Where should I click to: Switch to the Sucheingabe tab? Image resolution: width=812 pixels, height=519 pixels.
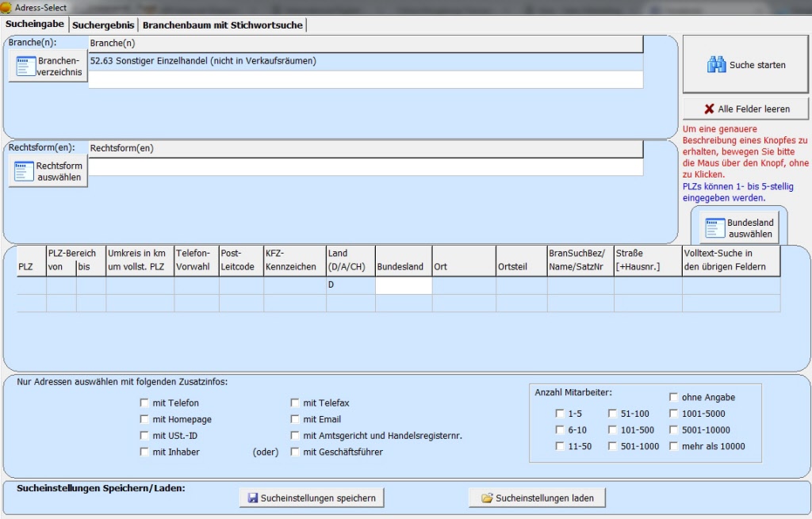(35, 24)
